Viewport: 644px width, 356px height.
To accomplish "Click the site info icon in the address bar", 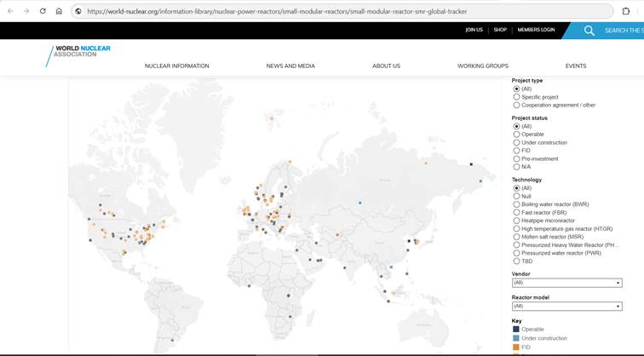I will click(78, 11).
